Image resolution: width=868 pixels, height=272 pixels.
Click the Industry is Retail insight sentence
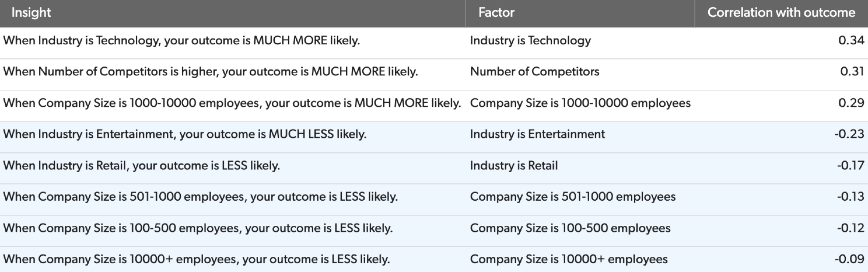click(142, 166)
